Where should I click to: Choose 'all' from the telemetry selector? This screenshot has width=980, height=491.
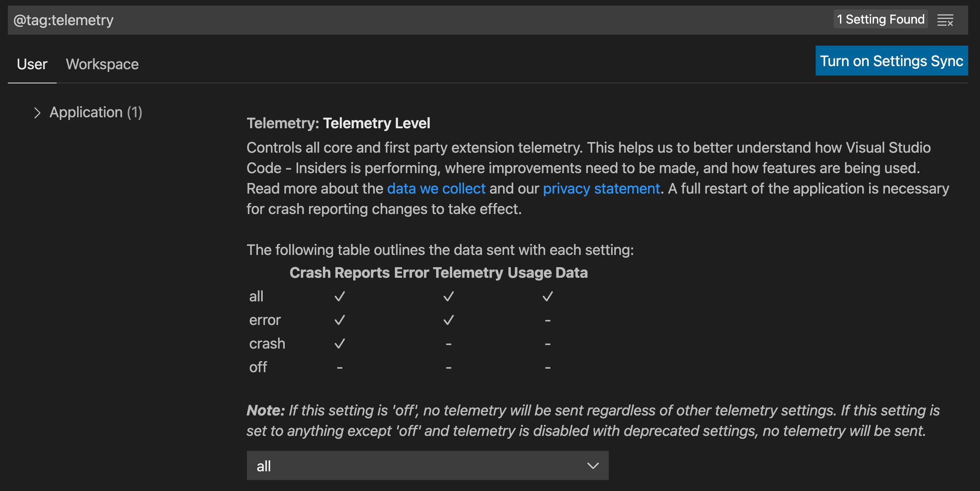pyautogui.click(x=427, y=465)
